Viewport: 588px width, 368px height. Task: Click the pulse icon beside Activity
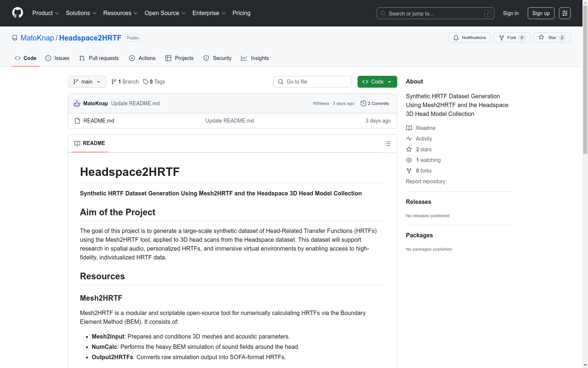[409, 139]
